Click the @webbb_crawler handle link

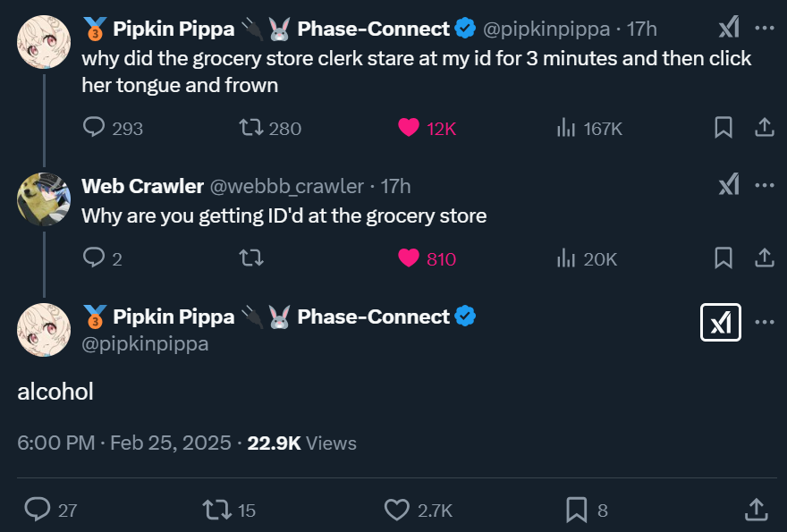tap(286, 186)
